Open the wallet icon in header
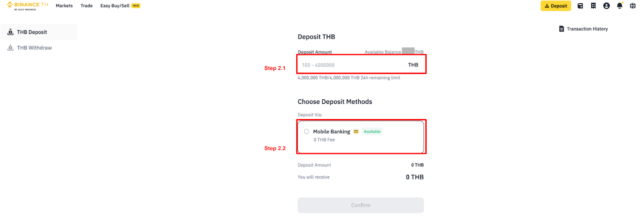Image resolution: width=644 pixels, height=222 pixels. (x=580, y=6)
